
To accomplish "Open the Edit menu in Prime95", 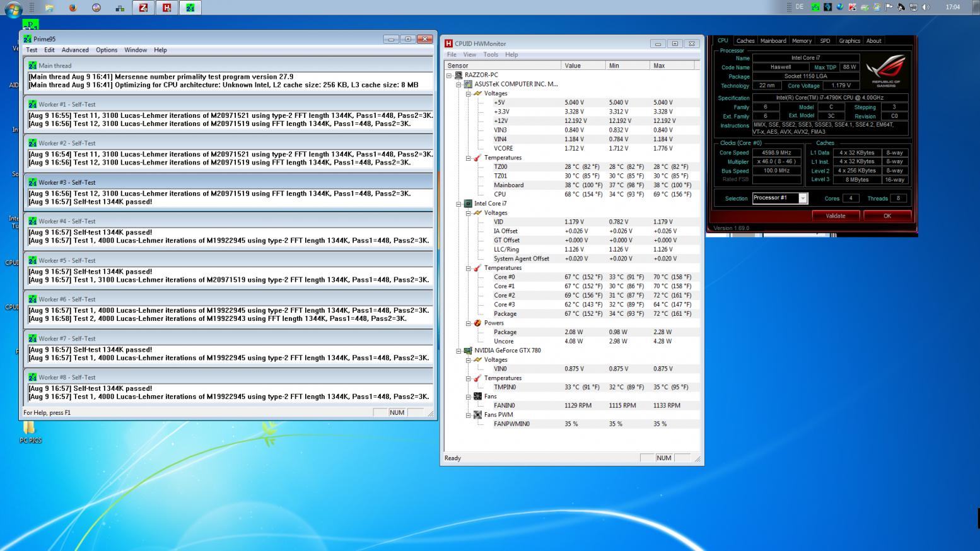I will 49,50.
